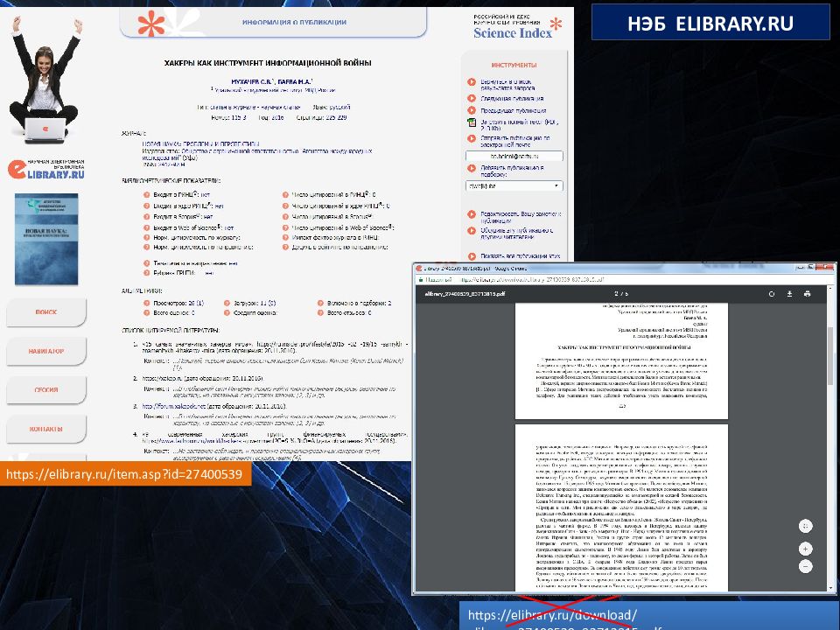Click the Предыдущая публикация link
This screenshot has height=630, width=840.
point(514,111)
